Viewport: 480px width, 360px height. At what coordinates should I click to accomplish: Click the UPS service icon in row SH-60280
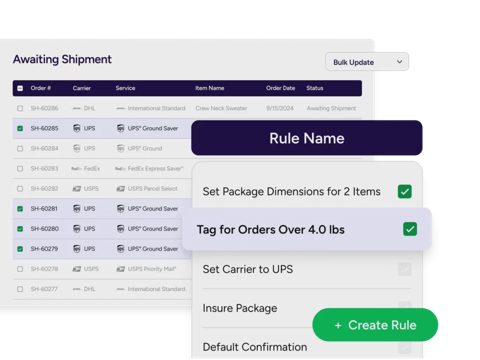(x=121, y=229)
